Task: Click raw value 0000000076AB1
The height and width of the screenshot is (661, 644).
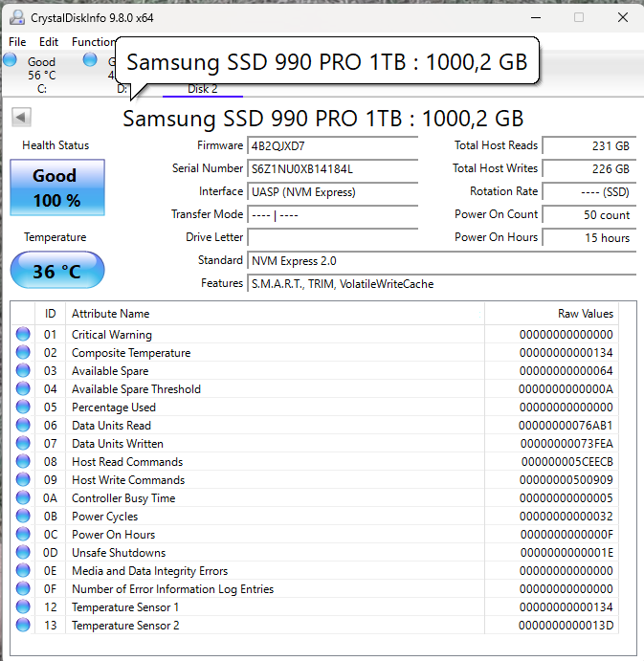Action: (x=566, y=426)
